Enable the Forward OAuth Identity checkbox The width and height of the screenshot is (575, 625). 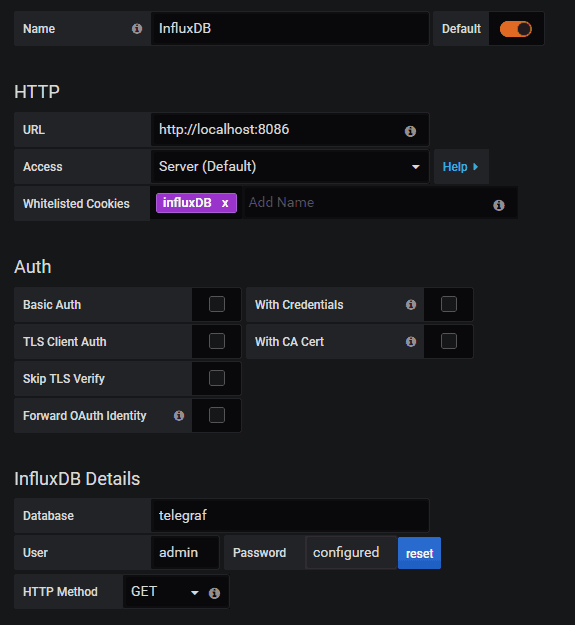point(217,415)
